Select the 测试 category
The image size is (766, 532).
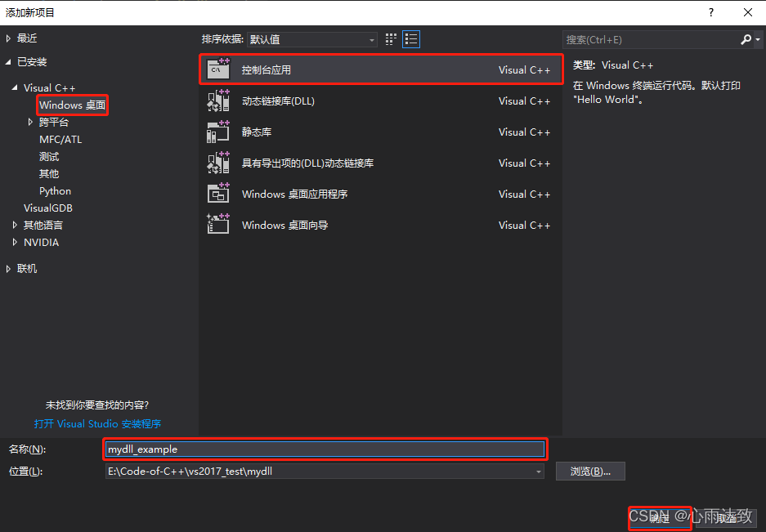(49, 156)
